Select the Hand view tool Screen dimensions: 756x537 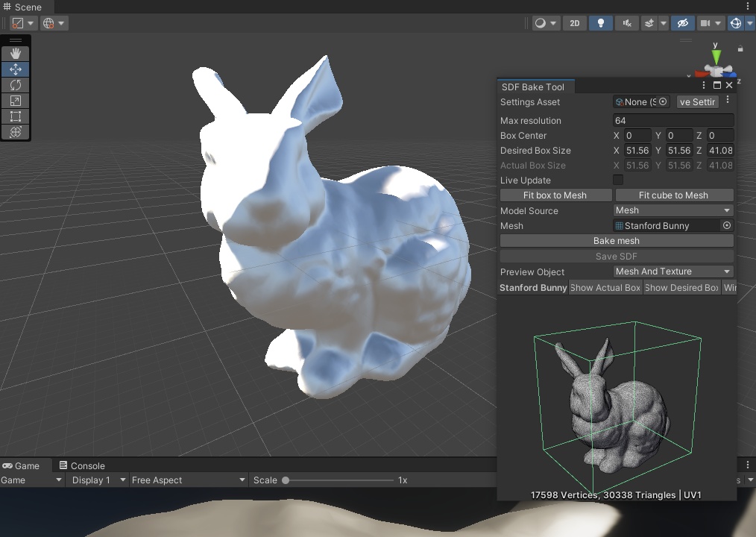click(16, 54)
